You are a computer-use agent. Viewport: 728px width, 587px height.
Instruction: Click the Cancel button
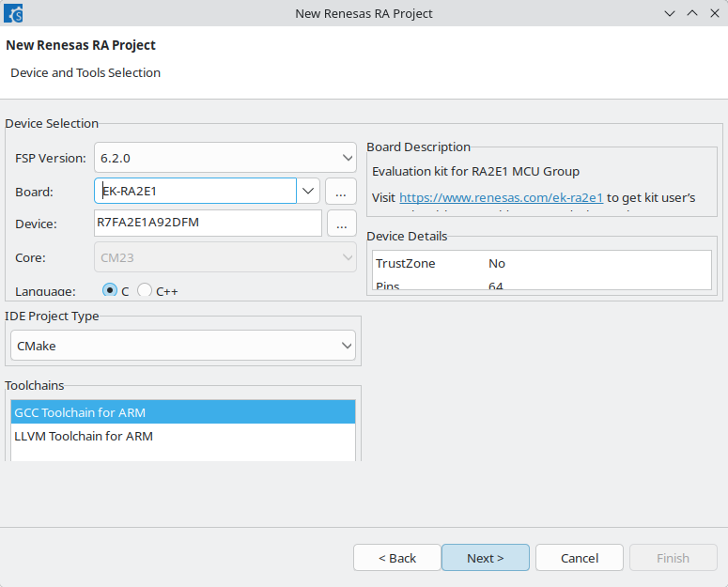(580, 558)
